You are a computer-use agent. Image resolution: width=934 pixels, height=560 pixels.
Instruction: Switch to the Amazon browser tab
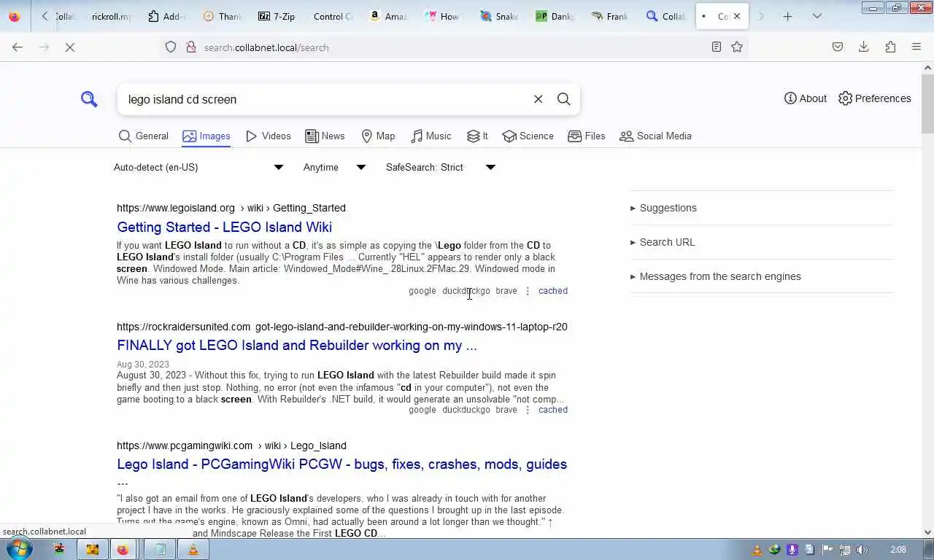(387, 16)
